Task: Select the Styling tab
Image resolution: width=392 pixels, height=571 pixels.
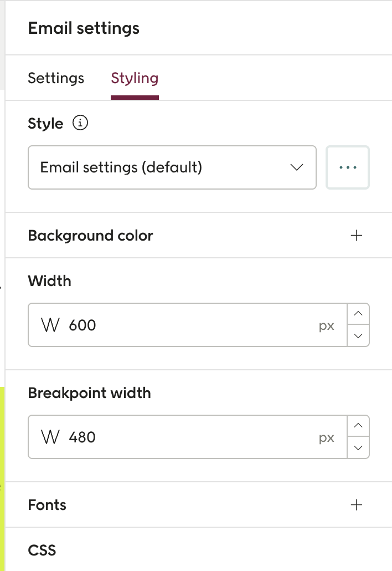Action: pos(135,78)
